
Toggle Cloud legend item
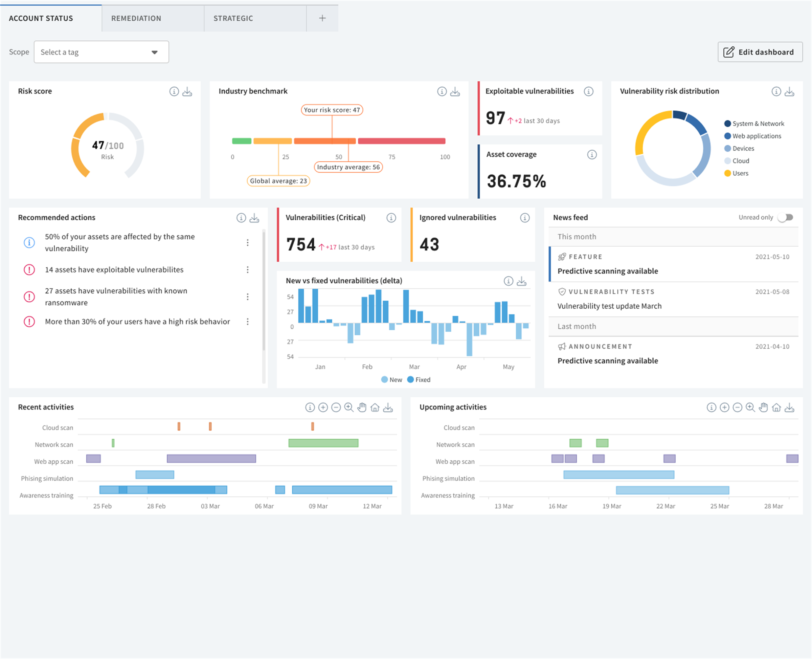coord(737,161)
